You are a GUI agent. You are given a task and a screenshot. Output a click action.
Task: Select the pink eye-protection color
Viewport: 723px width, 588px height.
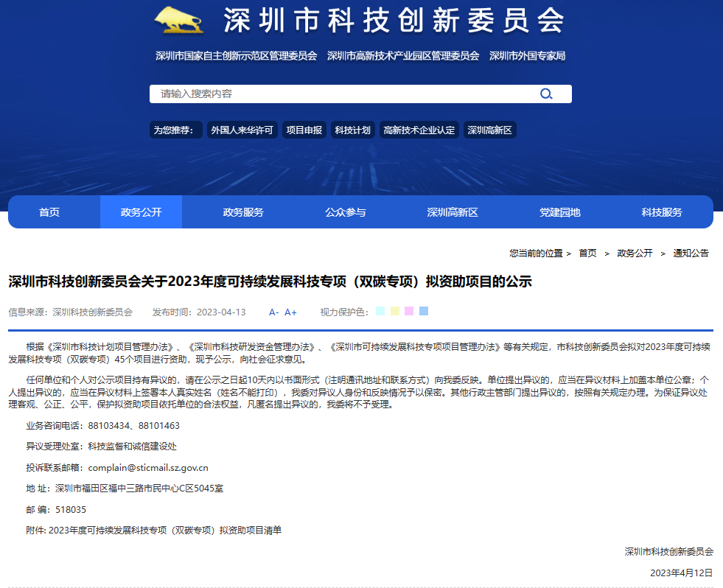409,311
